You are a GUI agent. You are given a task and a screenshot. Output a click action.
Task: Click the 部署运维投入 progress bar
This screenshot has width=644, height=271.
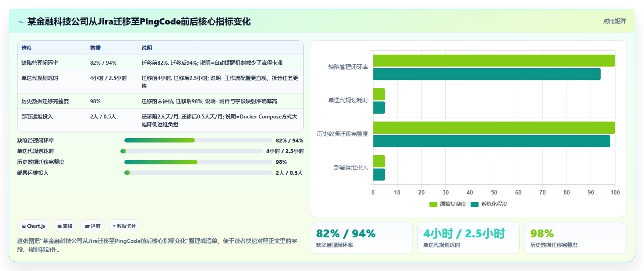[198, 173]
